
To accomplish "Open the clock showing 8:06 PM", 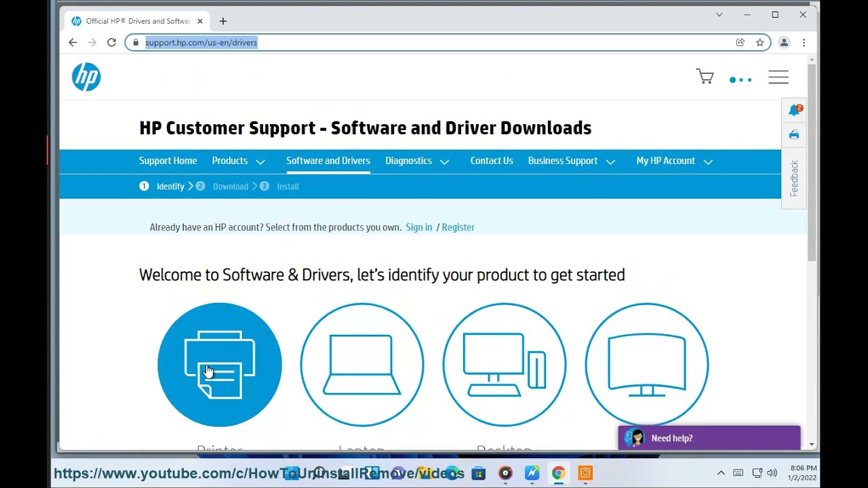I will pyautogui.click(x=803, y=473).
